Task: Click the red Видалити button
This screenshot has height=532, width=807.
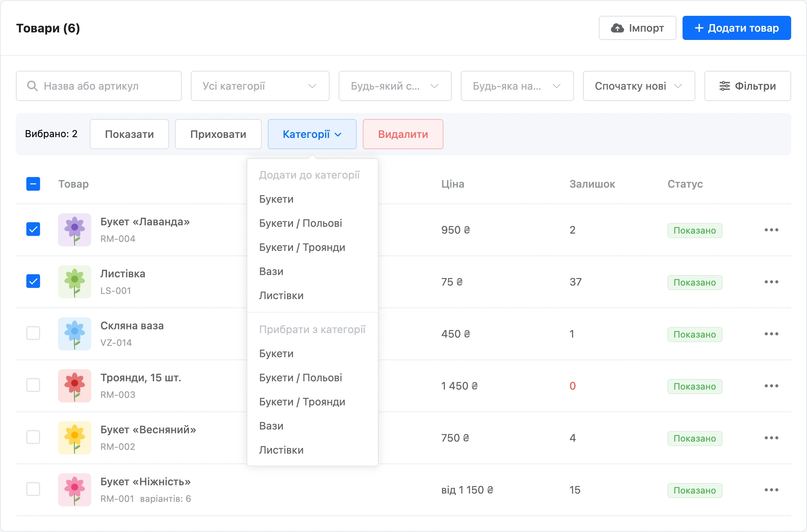Action: 403,134
